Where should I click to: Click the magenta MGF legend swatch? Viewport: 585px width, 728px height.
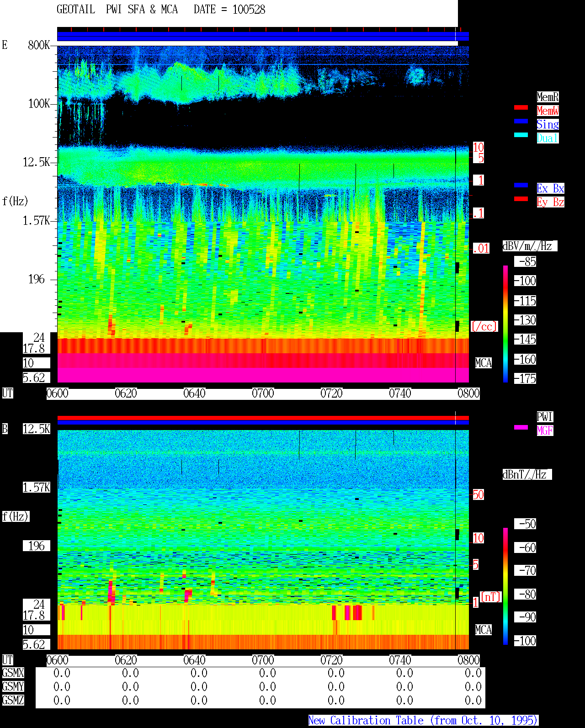click(x=521, y=427)
